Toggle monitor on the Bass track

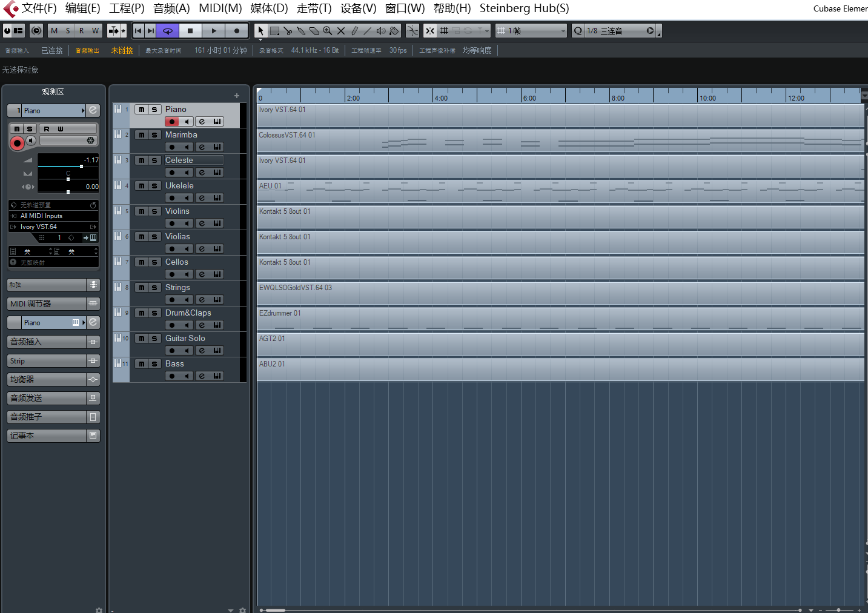187,376
